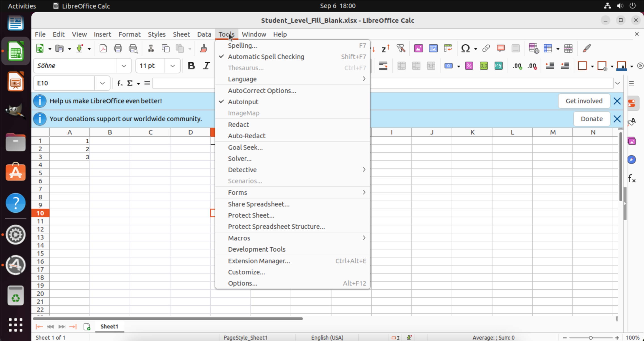
Task: Click the Clone Formatting paintbrush icon
Action: (x=203, y=48)
